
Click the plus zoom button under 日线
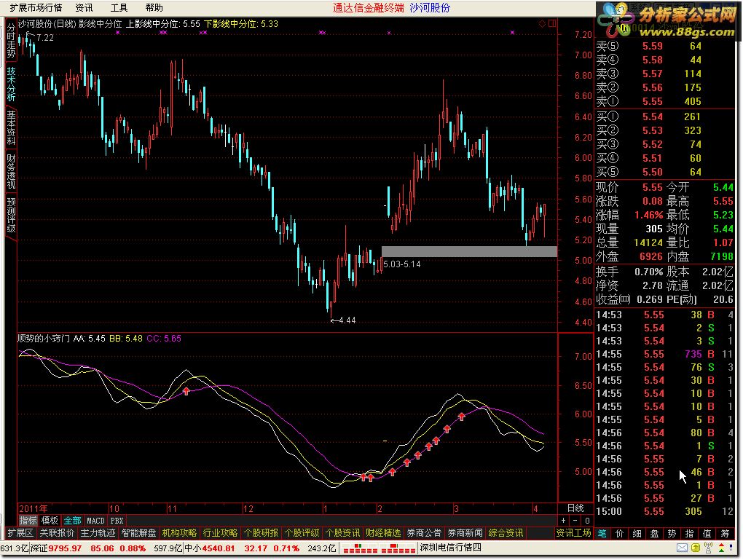pos(563,521)
